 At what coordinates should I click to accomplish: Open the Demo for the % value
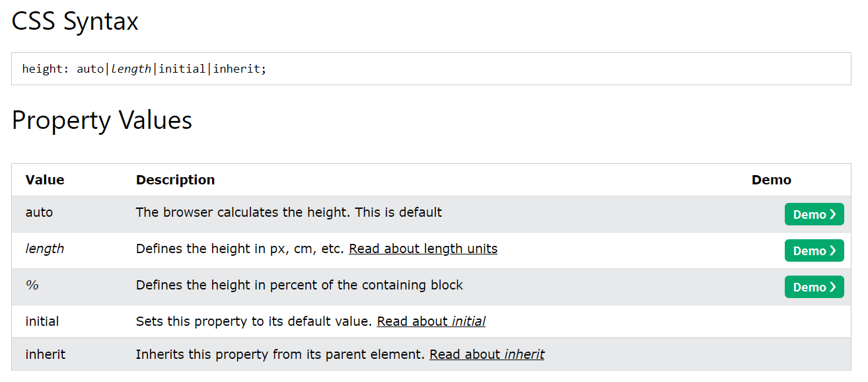tap(814, 287)
